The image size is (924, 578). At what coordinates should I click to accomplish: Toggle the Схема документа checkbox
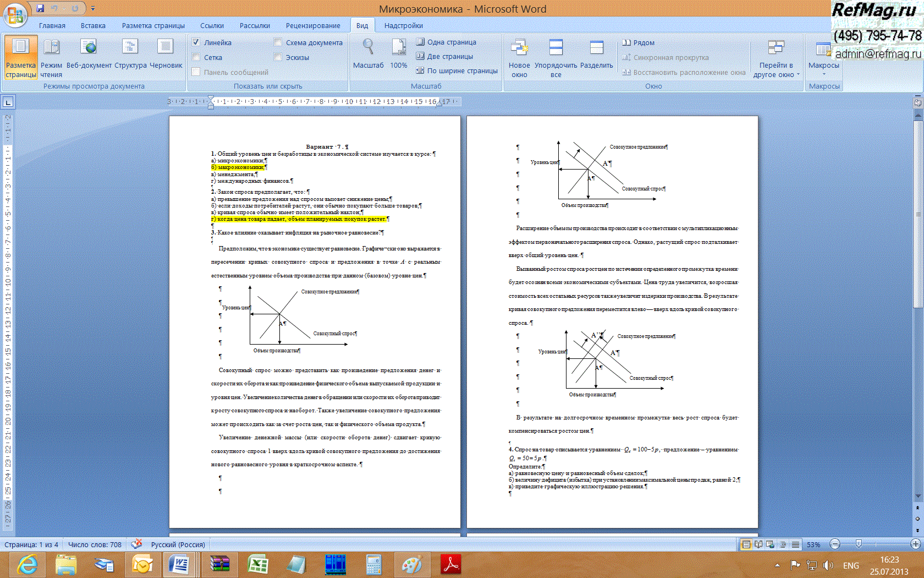click(x=278, y=42)
